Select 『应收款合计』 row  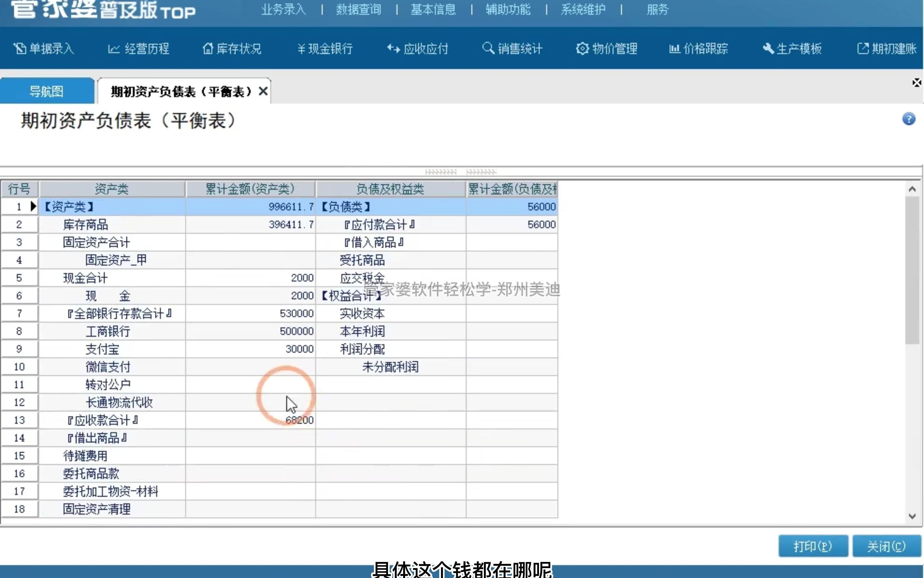pyautogui.click(x=112, y=420)
